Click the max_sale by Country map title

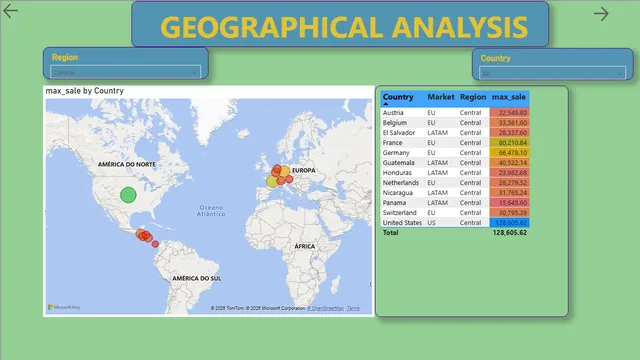click(x=84, y=91)
